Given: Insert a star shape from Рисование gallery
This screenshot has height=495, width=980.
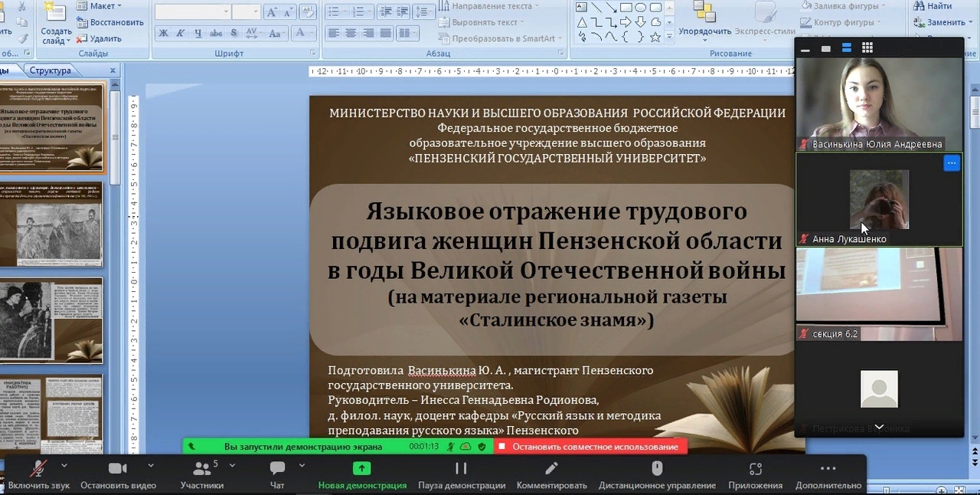Looking at the screenshot, I should pyautogui.click(x=655, y=37).
